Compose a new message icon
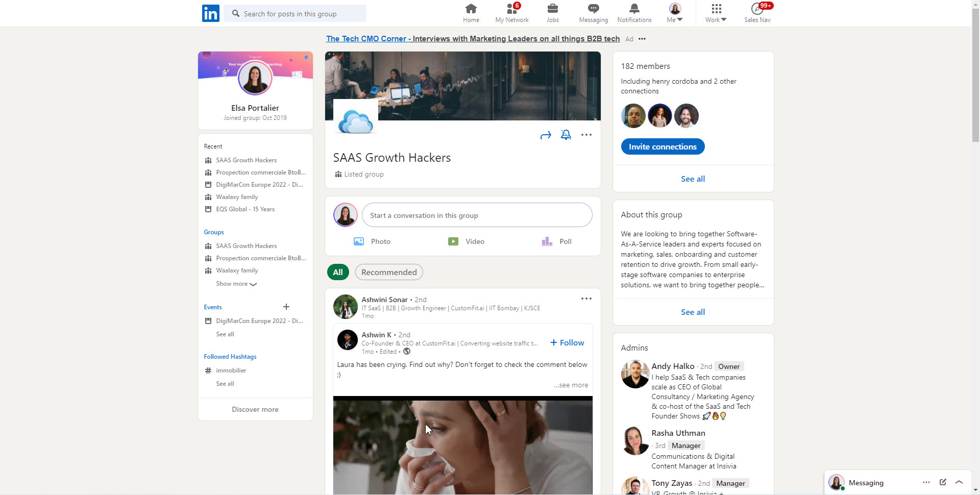 tap(943, 482)
